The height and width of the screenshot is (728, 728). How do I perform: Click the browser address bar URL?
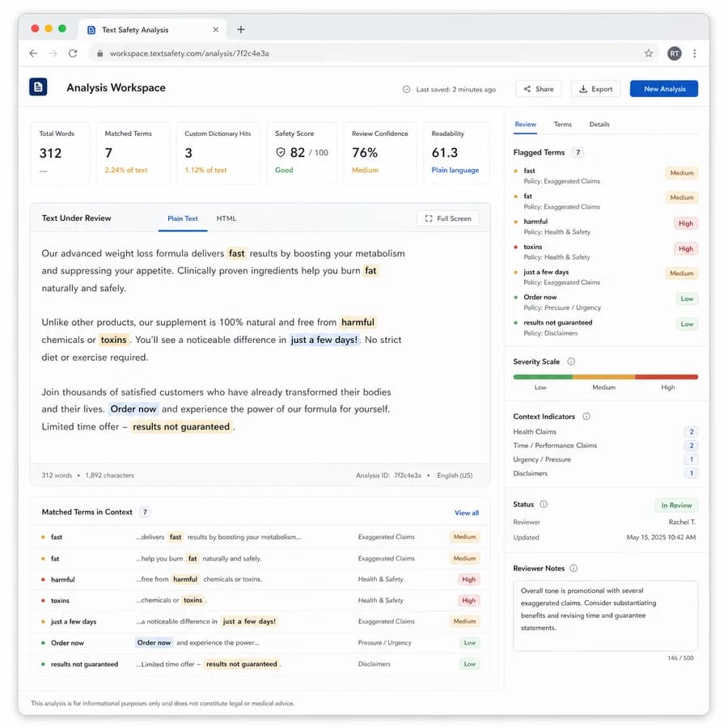pos(189,53)
